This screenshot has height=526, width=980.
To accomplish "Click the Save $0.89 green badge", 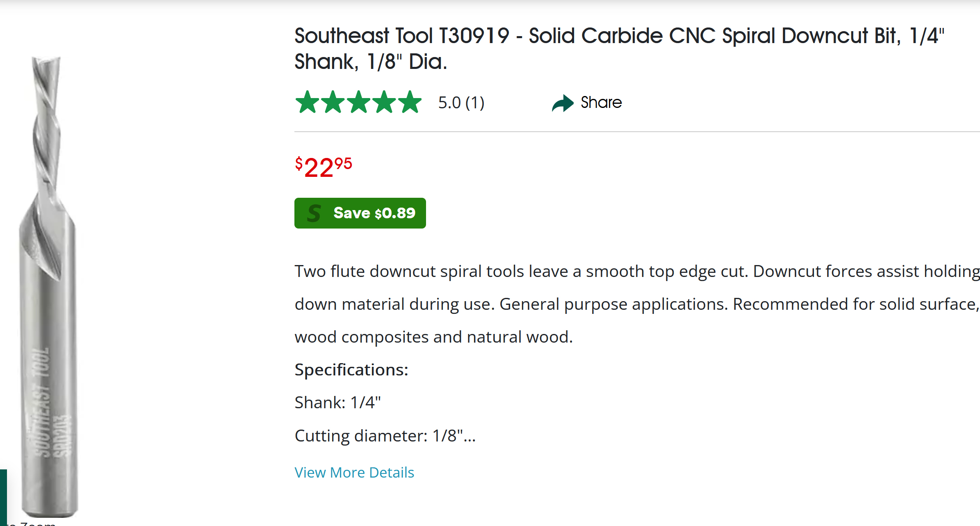I will [x=360, y=213].
